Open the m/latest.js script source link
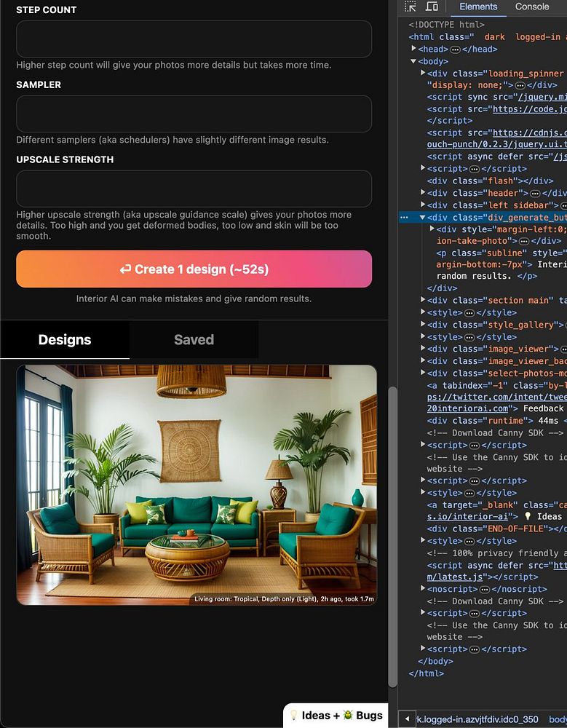The image size is (567, 728). pyautogui.click(x=455, y=577)
